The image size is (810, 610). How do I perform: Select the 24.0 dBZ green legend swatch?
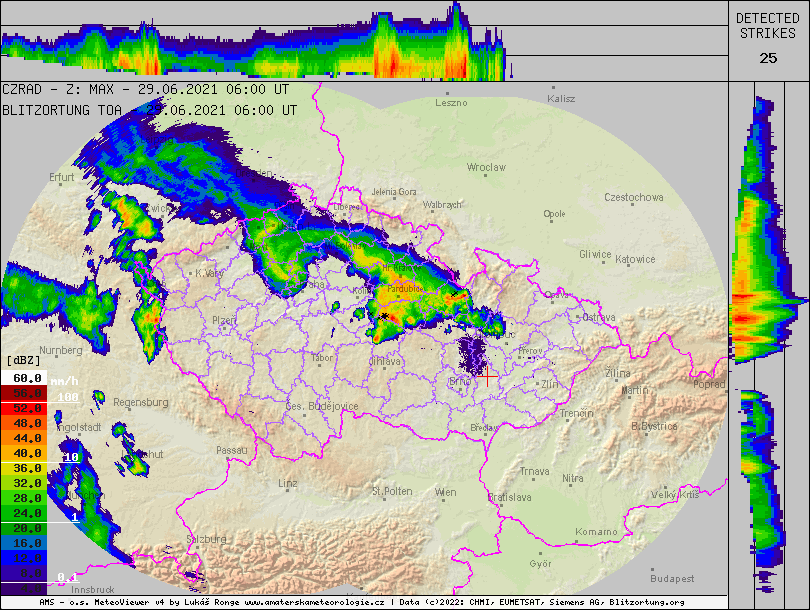24,513
